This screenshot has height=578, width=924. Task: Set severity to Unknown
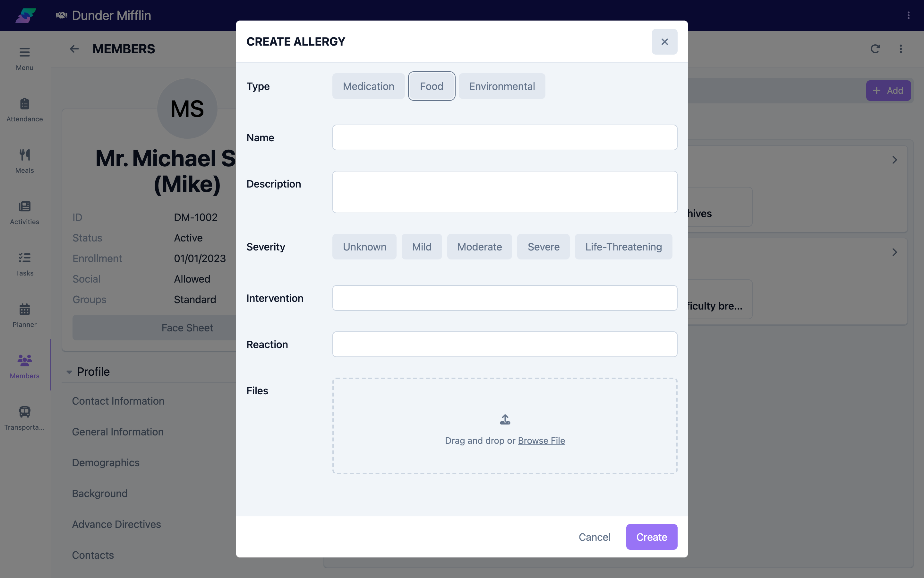point(364,247)
